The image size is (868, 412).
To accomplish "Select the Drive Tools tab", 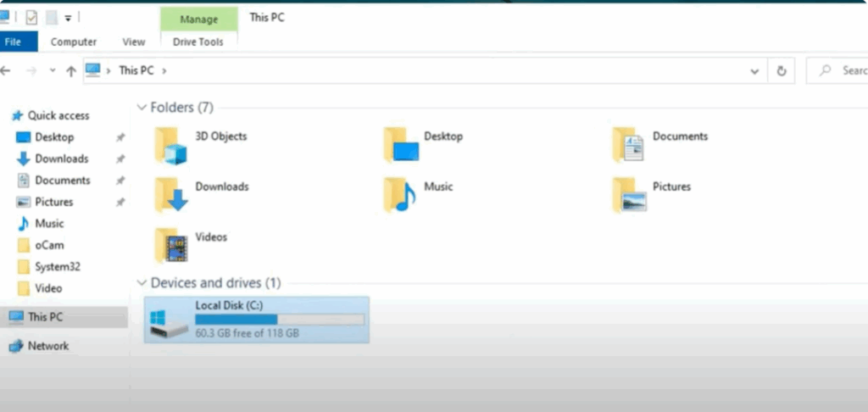I will 198,42.
